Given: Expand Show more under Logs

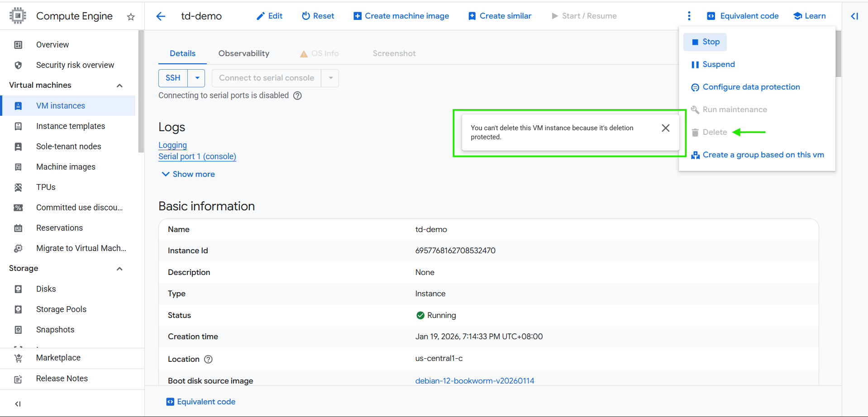Looking at the screenshot, I should pos(188,174).
